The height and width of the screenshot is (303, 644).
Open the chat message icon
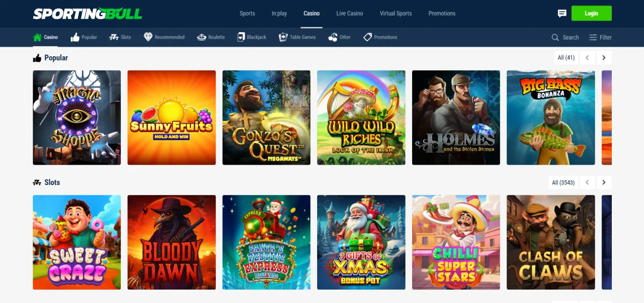point(562,13)
